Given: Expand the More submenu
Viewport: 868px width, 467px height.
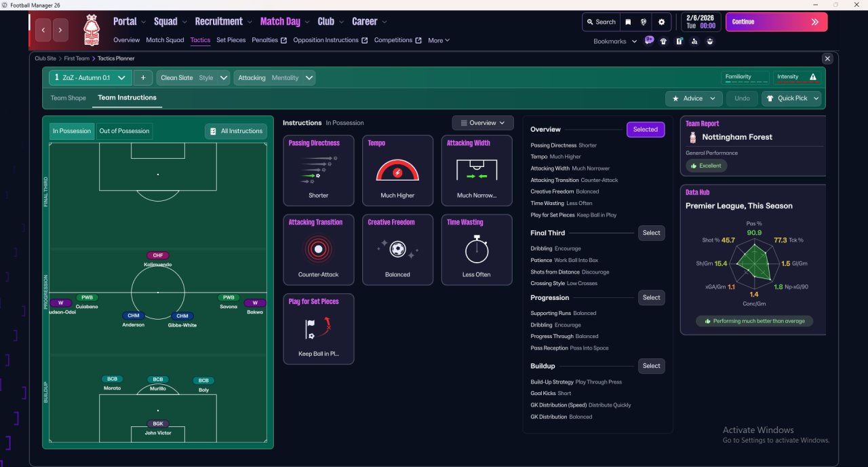Looking at the screenshot, I should click(439, 40).
